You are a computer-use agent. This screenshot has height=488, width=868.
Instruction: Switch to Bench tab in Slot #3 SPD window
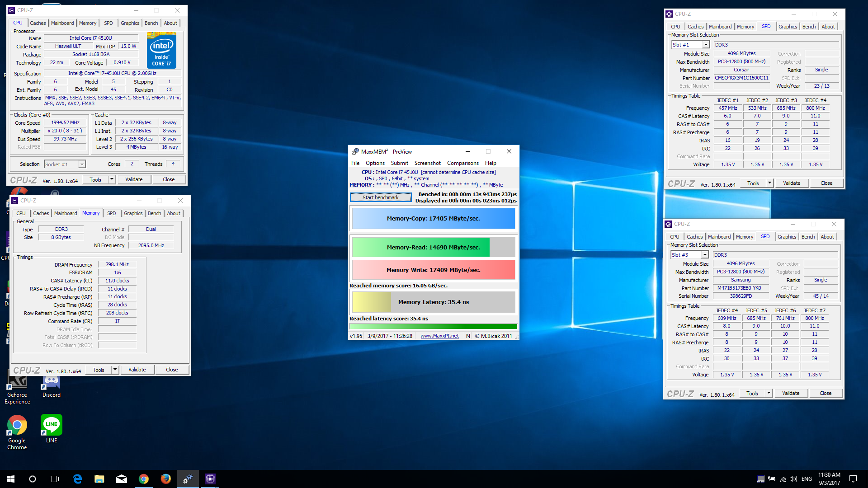808,237
